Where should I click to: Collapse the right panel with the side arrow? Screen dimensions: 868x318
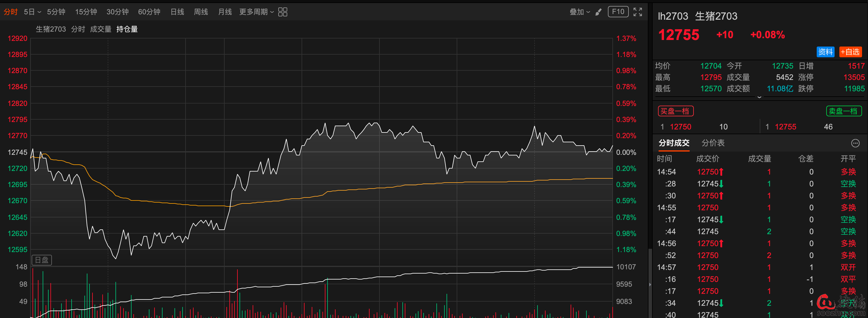coord(650,285)
